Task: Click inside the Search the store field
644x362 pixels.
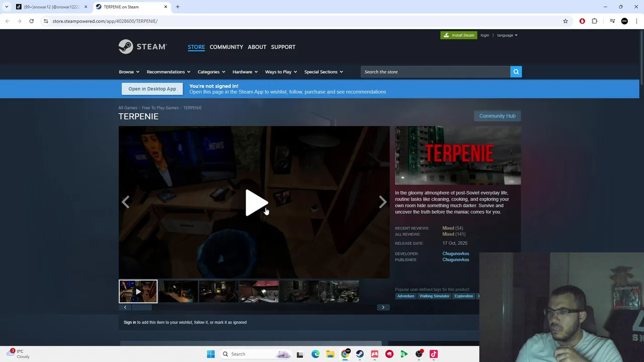Action: (x=435, y=72)
